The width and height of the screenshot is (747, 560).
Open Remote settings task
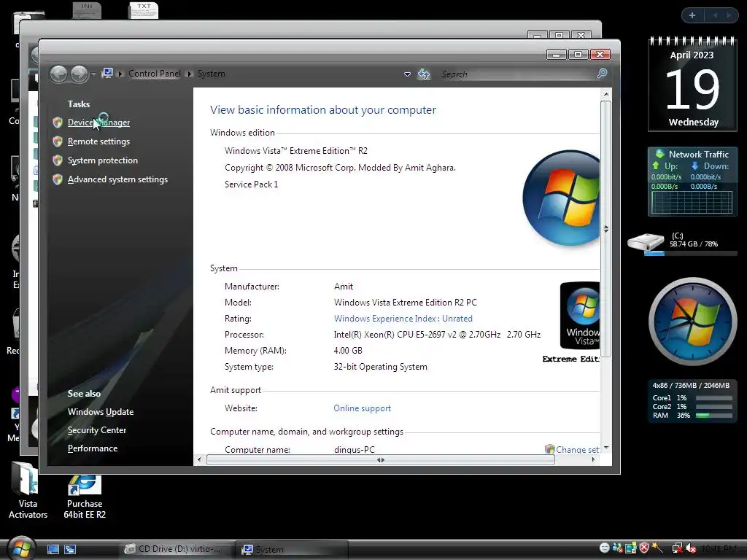point(98,141)
